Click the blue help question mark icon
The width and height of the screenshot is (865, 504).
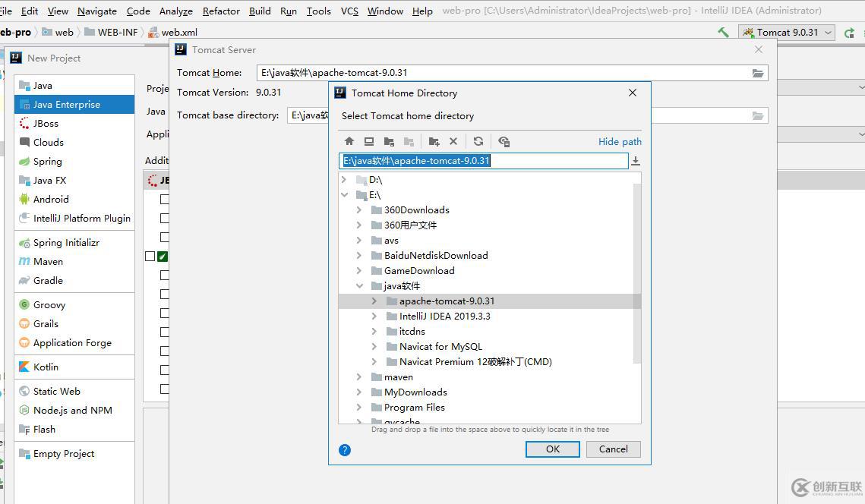pos(345,450)
